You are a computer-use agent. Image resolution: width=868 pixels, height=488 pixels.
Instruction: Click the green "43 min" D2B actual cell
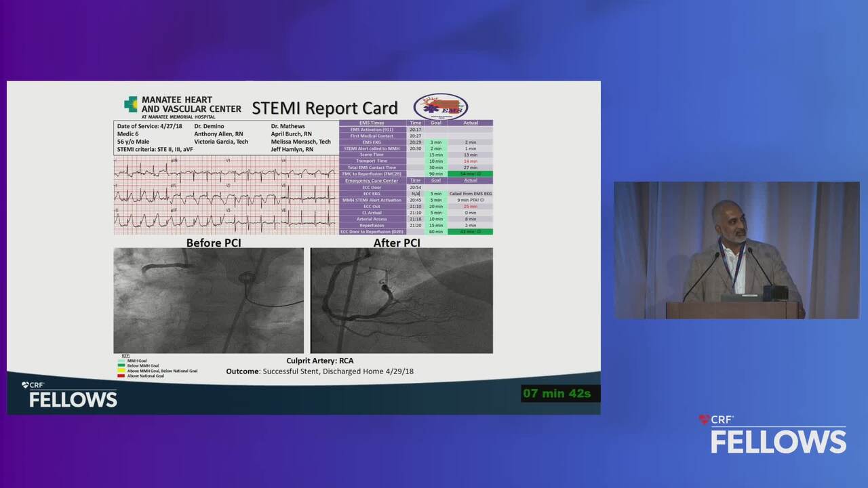(x=471, y=232)
